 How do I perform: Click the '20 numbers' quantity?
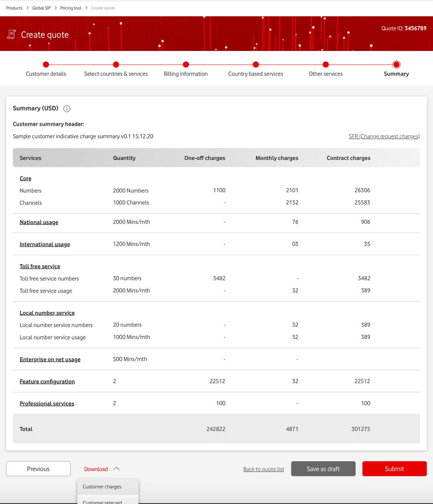127,325
